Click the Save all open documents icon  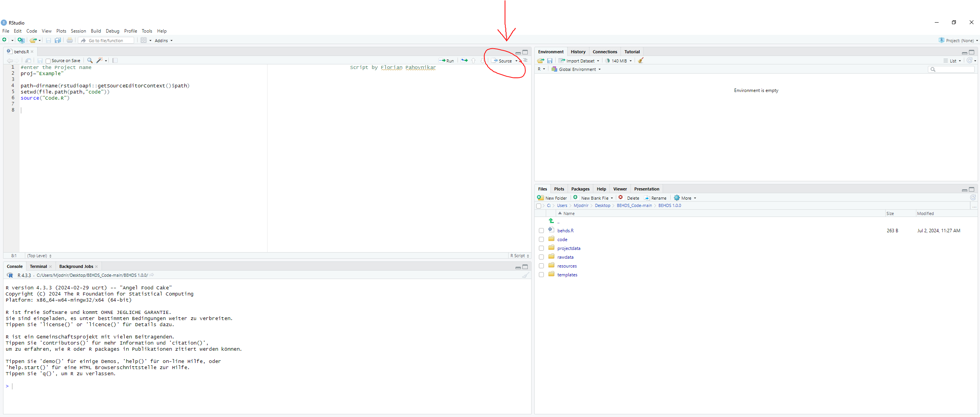coord(58,40)
